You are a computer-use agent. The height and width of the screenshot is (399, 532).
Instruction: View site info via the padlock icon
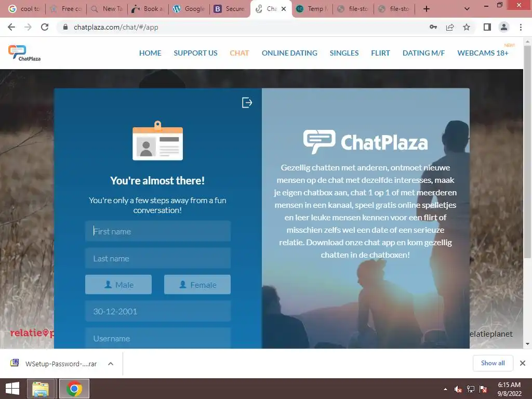65,27
